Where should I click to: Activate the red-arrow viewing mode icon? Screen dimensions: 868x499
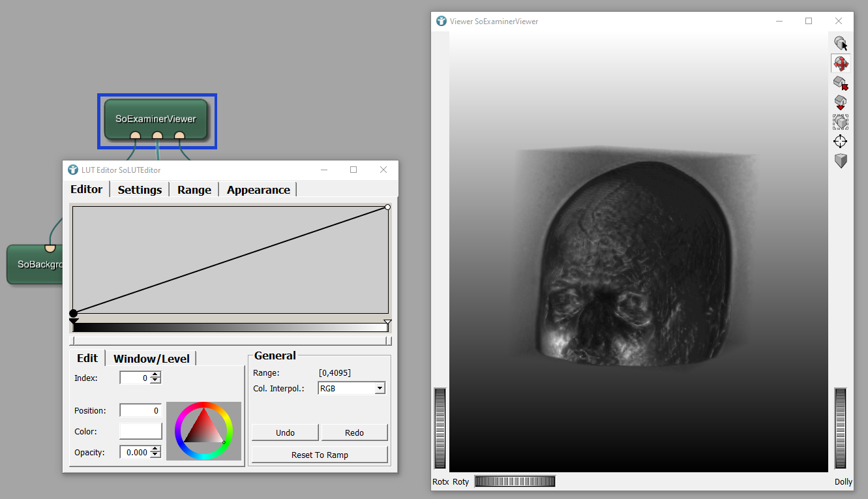841,63
